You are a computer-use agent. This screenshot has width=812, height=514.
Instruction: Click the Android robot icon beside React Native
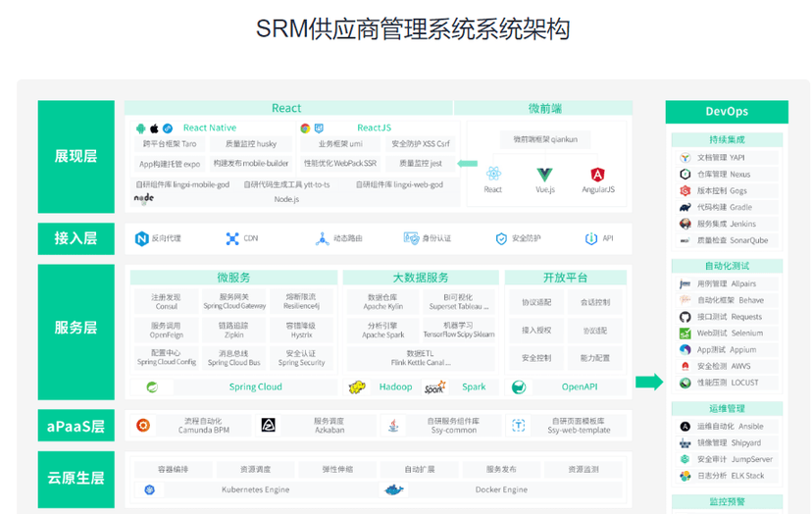click(x=141, y=128)
